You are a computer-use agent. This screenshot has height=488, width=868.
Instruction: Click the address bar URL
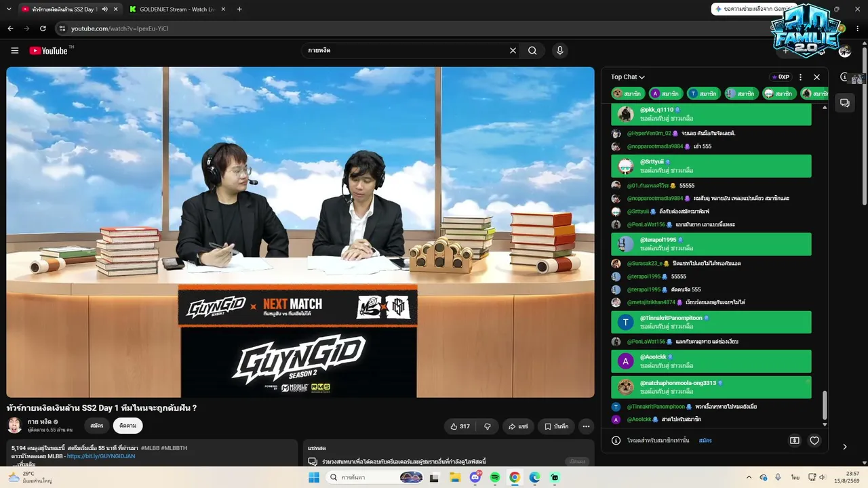120,28
